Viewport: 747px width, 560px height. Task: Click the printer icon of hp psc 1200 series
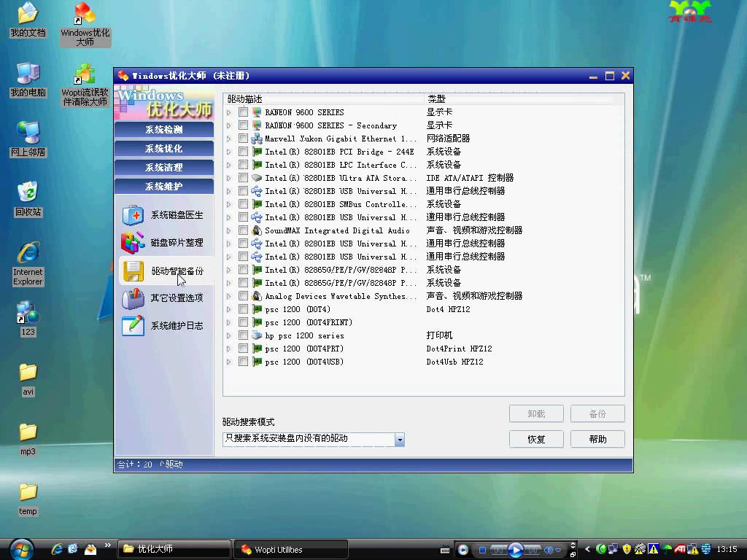257,335
